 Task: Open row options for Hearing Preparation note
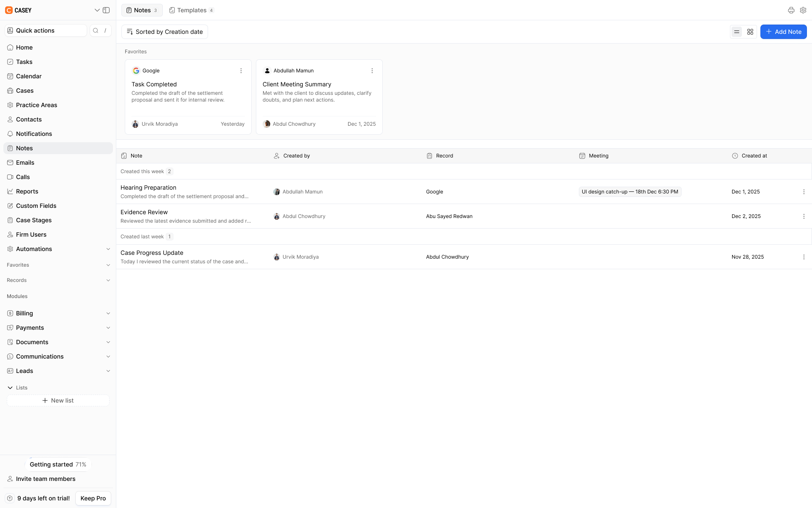(804, 192)
